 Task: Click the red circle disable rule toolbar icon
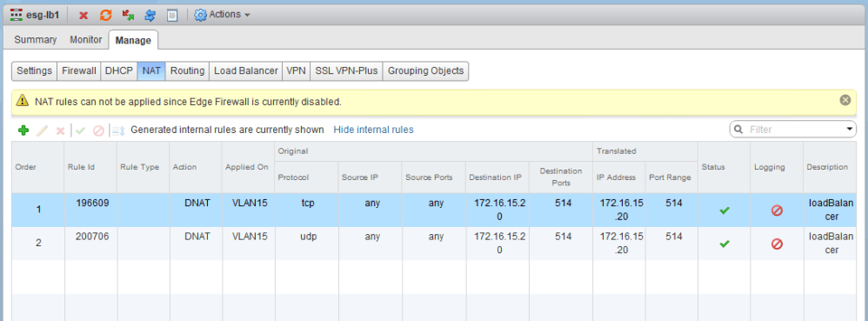[98, 130]
